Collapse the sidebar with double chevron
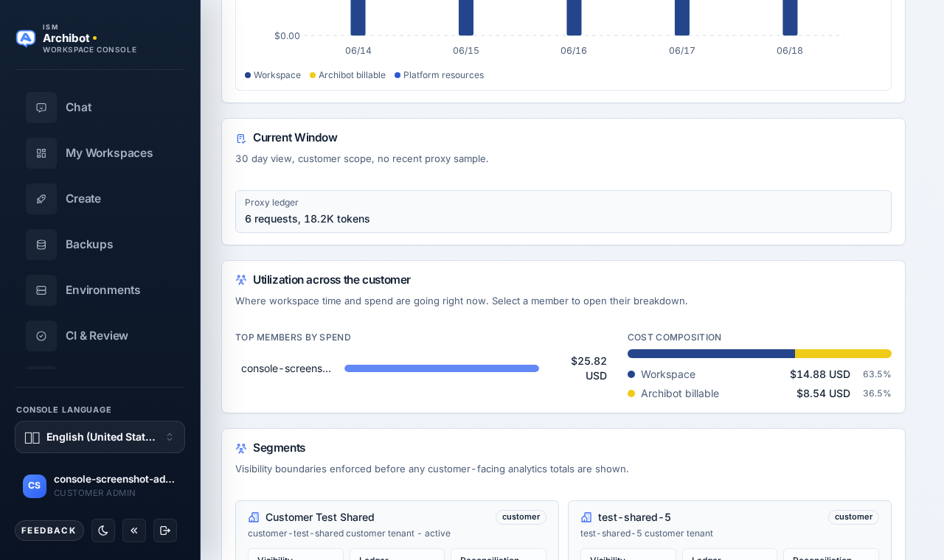Viewport: 944px width, 560px height. click(134, 531)
